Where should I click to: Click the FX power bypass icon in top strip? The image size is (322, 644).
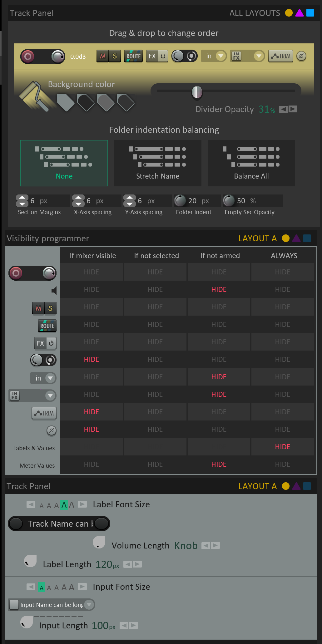163,56
